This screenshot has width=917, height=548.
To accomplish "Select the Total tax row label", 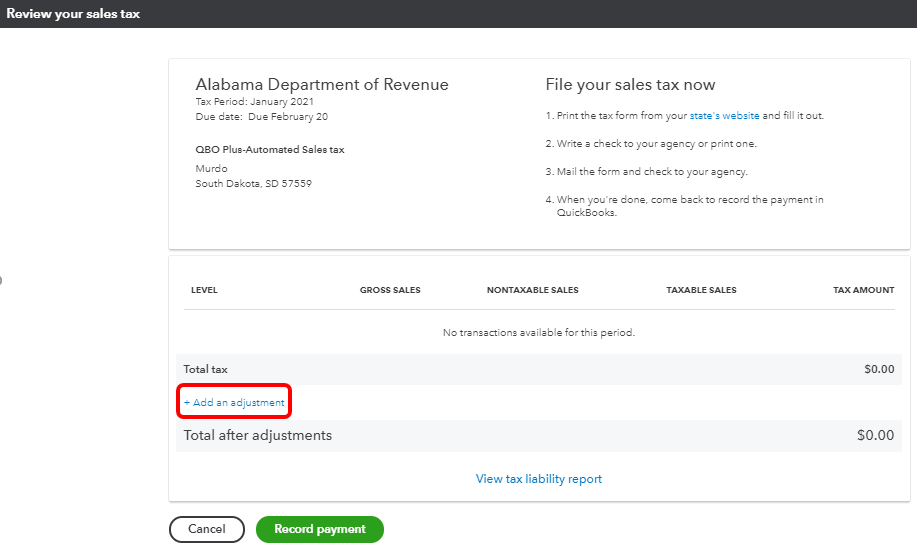I will pos(206,369).
